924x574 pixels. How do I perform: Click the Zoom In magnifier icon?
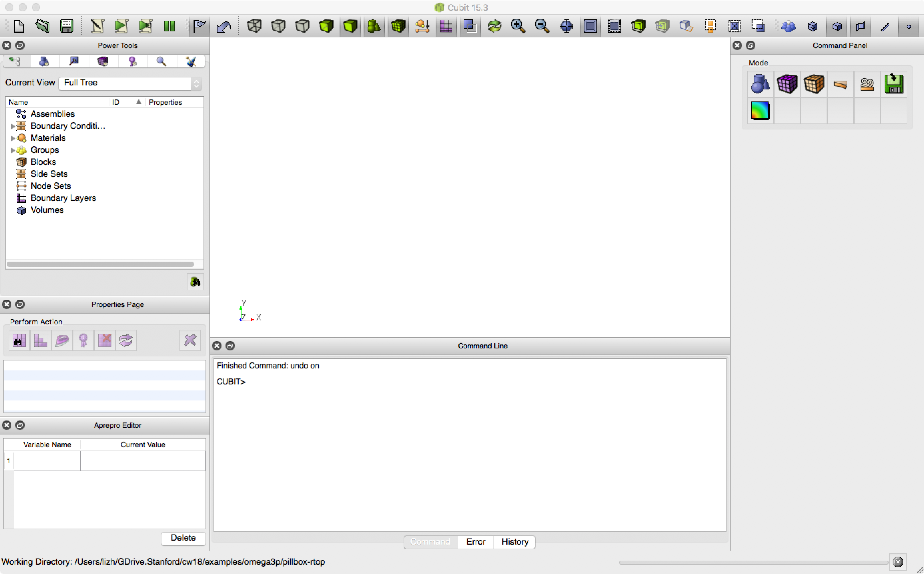[518, 26]
